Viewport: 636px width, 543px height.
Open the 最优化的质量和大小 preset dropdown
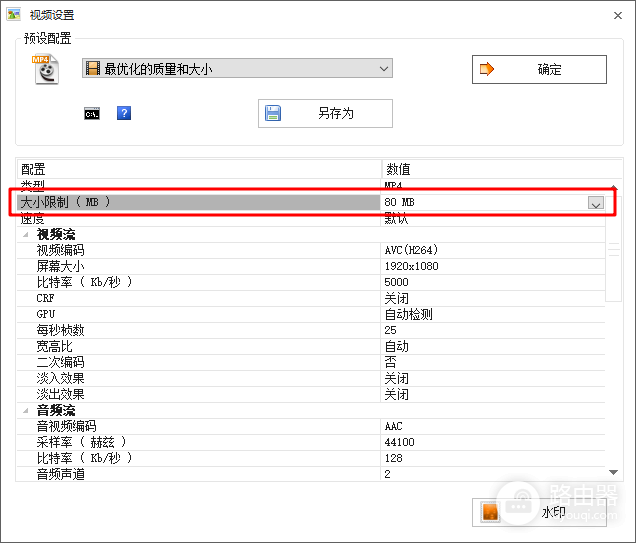237,68
